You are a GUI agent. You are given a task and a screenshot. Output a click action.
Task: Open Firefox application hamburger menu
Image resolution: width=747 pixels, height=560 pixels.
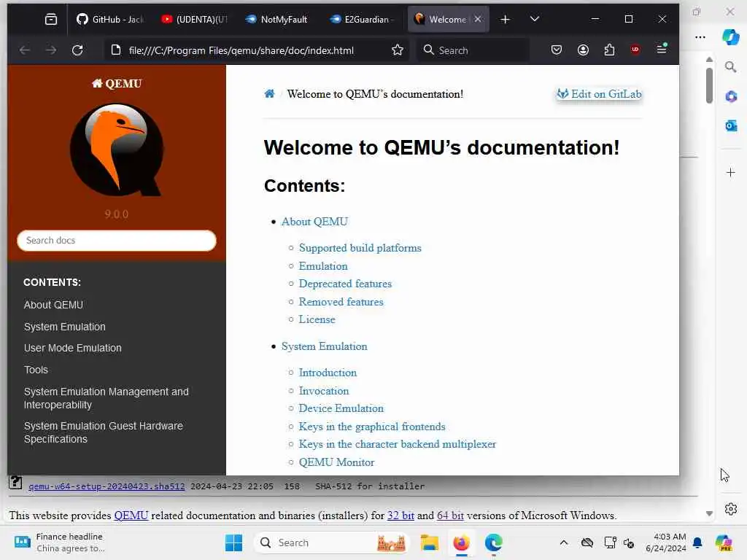pos(662,49)
